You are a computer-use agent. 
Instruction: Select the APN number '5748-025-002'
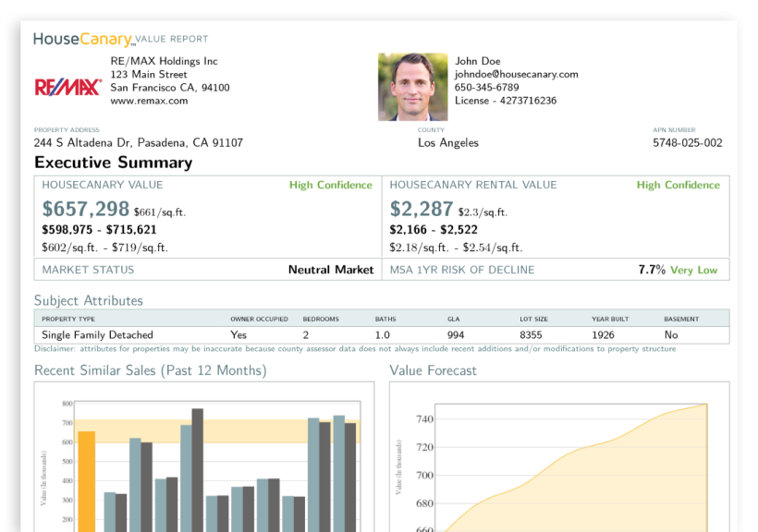688,143
